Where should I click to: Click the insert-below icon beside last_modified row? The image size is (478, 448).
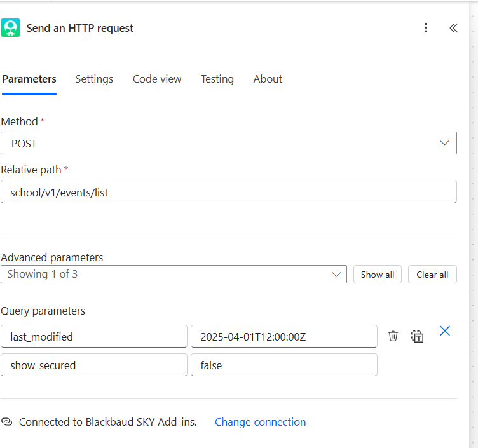coord(417,336)
